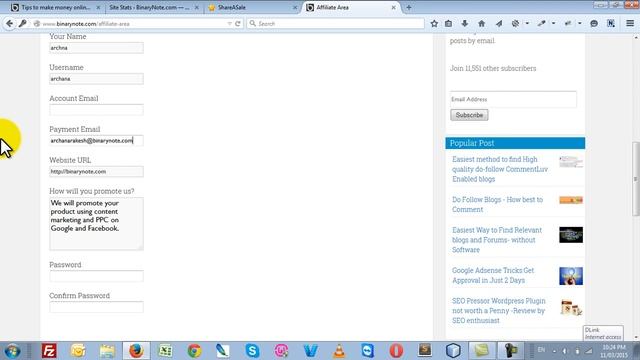The width and height of the screenshot is (640, 360).
Task: Reload the page with the refresh icon
Action: (238, 24)
